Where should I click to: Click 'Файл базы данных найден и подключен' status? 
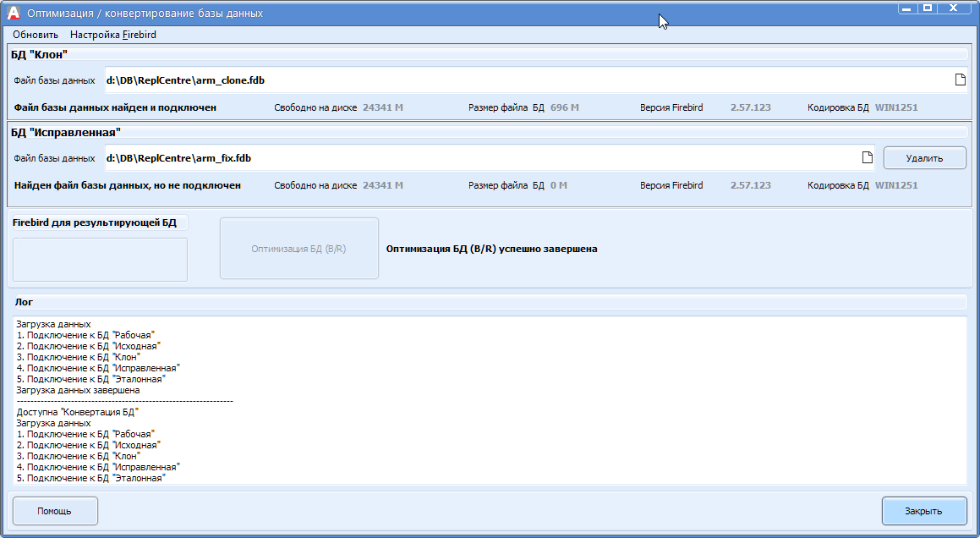[x=115, y=107]
